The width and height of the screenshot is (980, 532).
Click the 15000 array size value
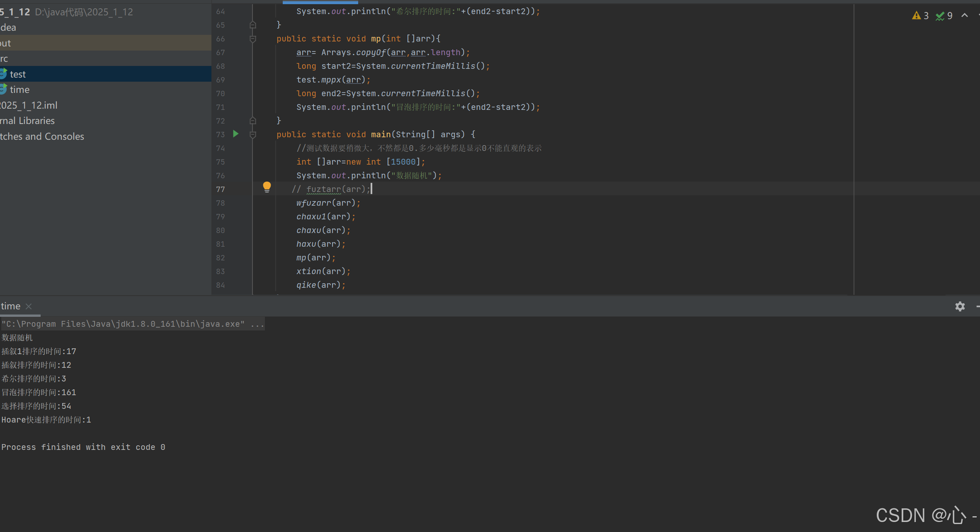403,162
